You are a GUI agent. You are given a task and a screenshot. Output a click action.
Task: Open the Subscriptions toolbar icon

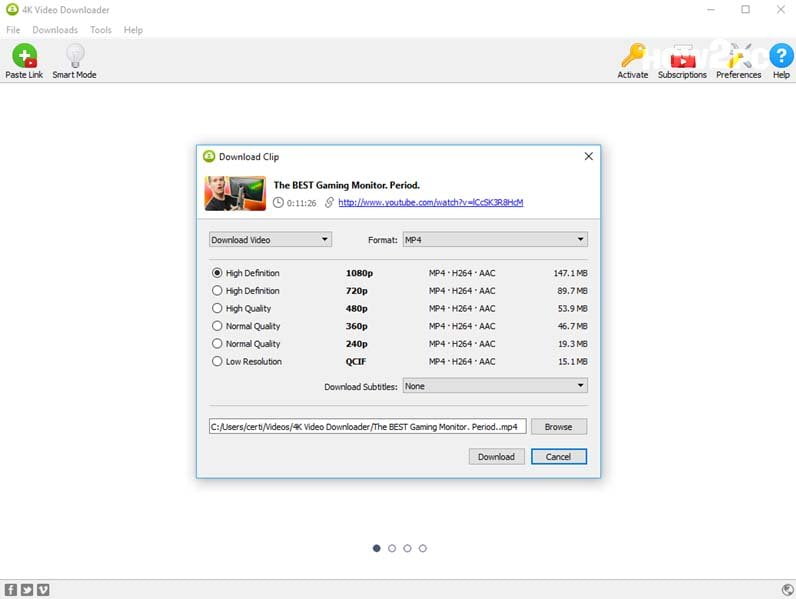click(x=682, y=56)
